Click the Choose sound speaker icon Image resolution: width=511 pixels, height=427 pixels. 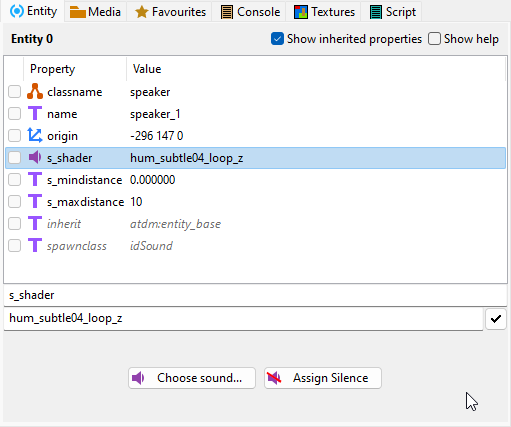coord(138,378)
